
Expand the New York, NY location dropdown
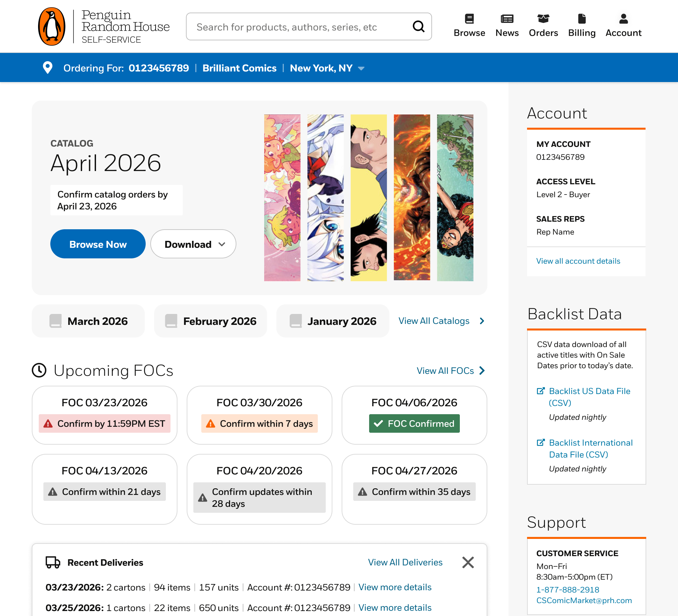tap(361, 68)
